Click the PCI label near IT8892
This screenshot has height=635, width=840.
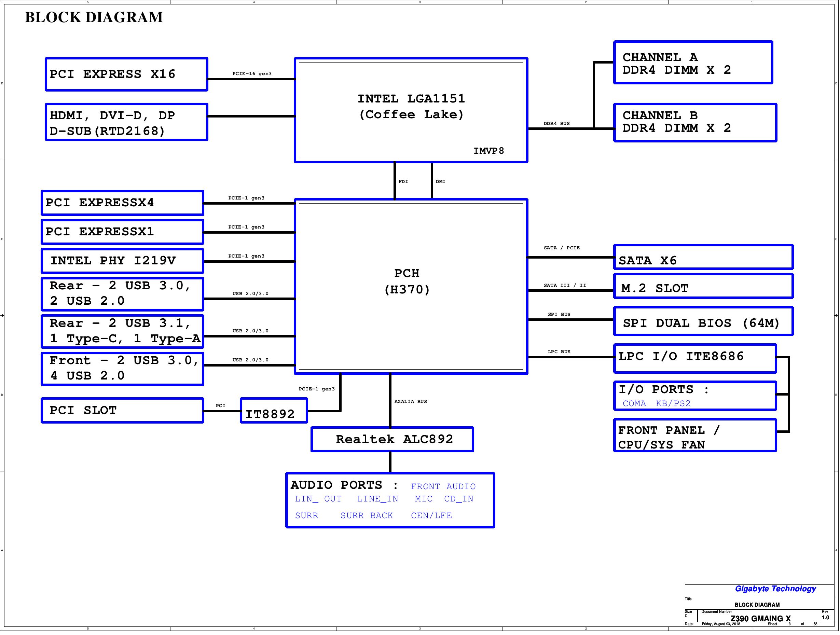221,405
